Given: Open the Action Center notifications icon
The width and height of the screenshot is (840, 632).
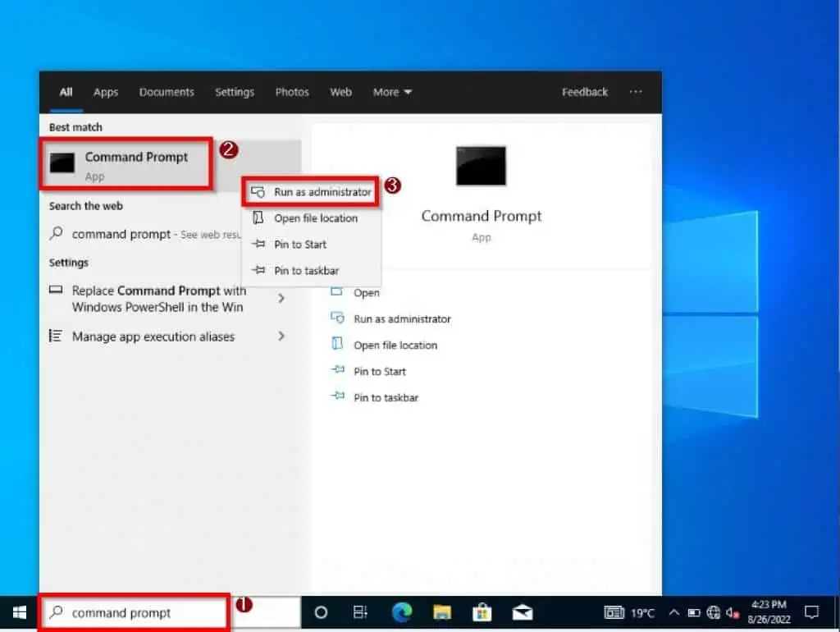Looking at the screenshot, I should [x=812, y=612].
